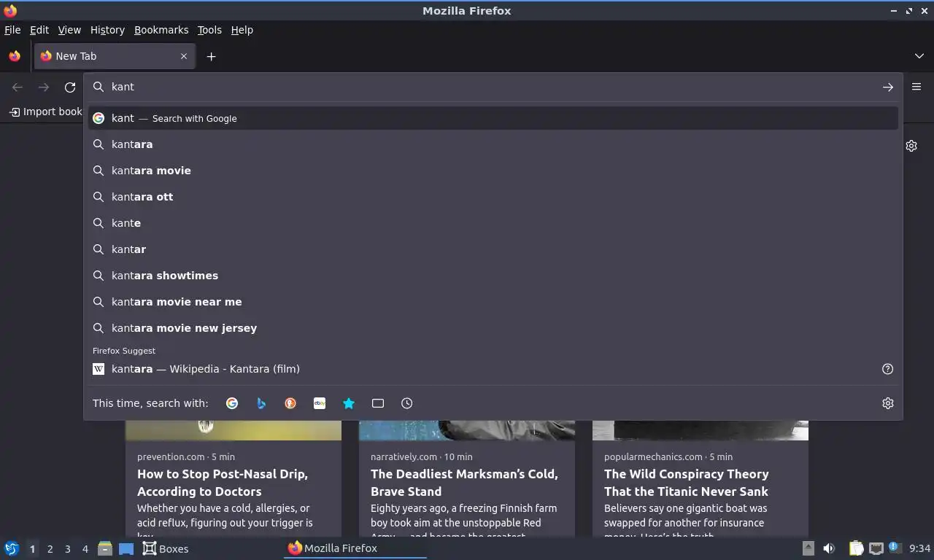Select 'kant — Search with Google' row
The image size is (934, 560).
coord(493,118)
